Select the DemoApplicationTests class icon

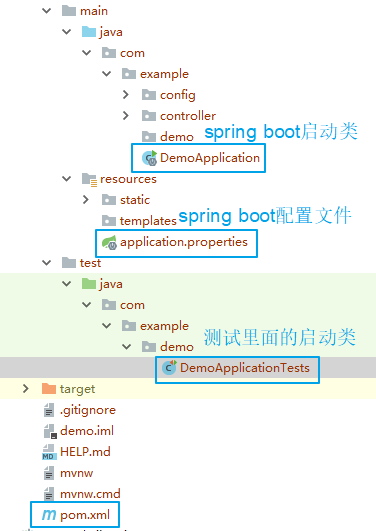tap(169, 368)
